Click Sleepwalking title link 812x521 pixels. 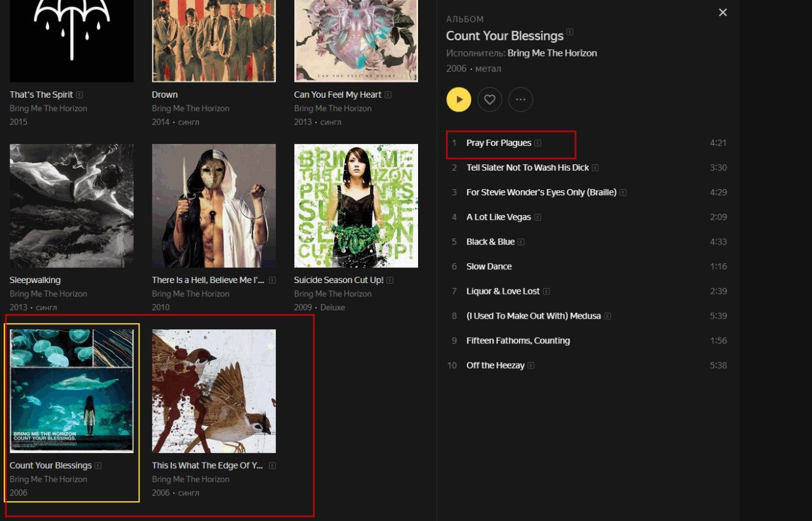[x=35, y=280]
